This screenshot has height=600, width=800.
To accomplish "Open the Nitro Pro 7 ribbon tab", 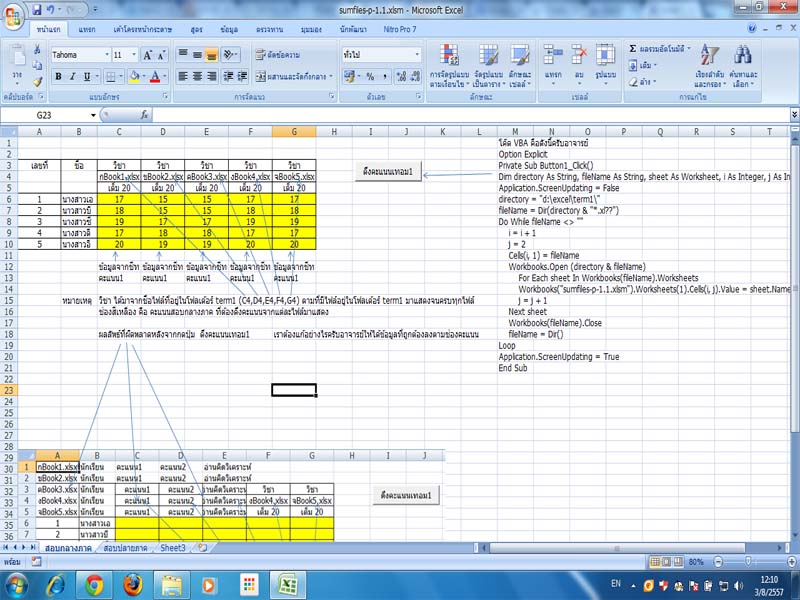I will click(401, 30).
